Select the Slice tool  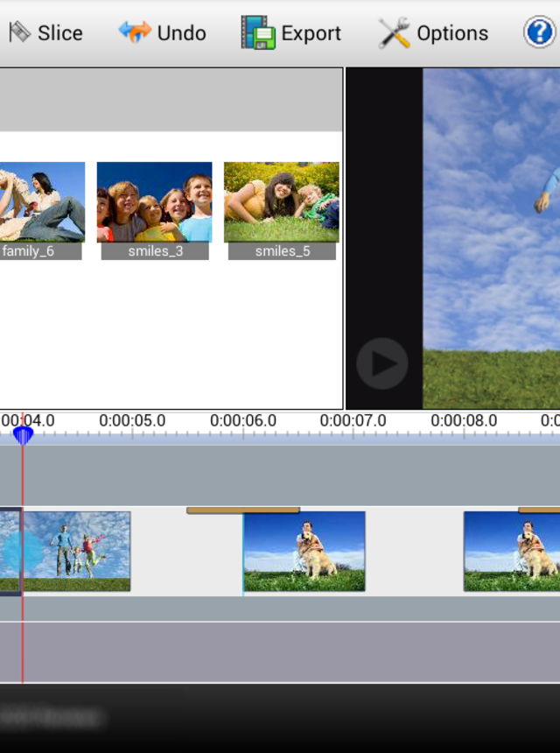[45, 33]
